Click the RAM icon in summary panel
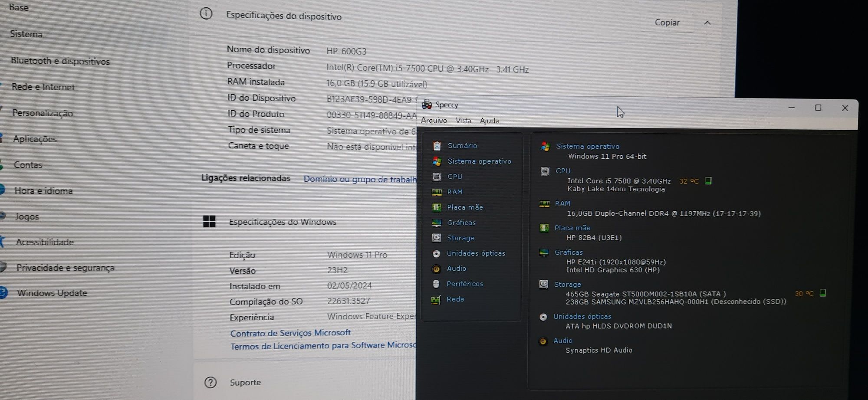 (x=544, y=203)
